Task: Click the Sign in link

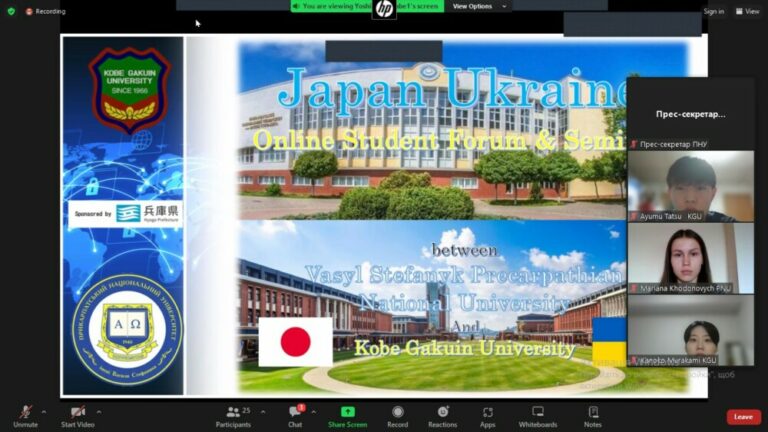Action: tap(714, 11)
